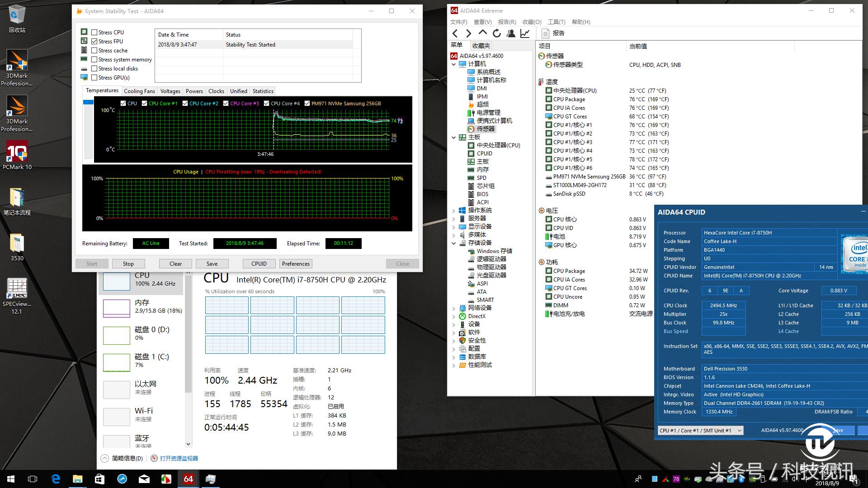The width and height of the screenshot is (868, 488).
Task: Open AIDA64 from the taskbar
Action: [188, 479]
